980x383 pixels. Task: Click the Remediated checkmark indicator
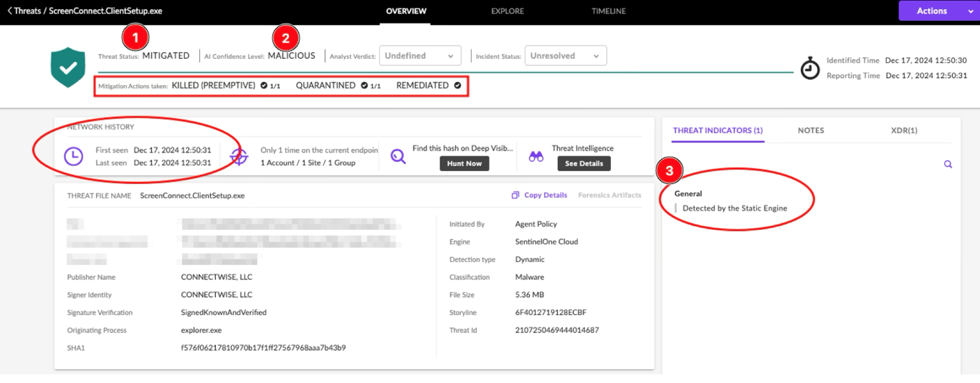pos(457,86)
